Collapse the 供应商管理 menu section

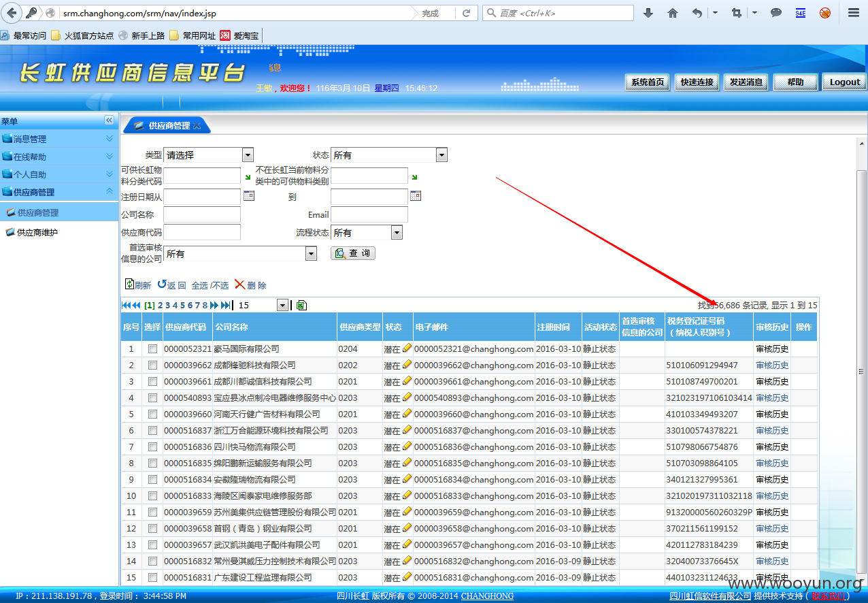[59, 192]
